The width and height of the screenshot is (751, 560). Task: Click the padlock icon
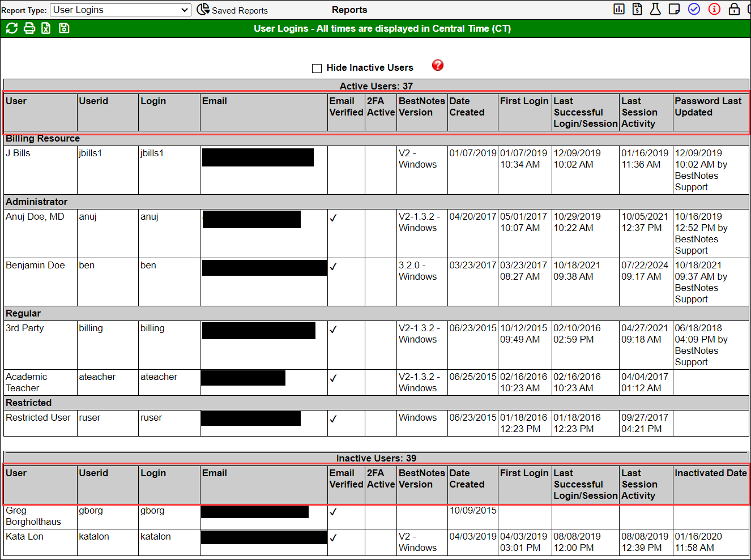734,9
